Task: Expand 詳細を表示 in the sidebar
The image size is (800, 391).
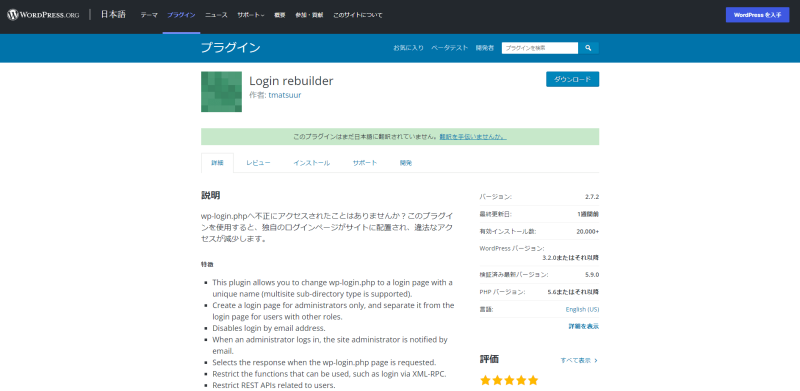Action: [x=584, y=326]
